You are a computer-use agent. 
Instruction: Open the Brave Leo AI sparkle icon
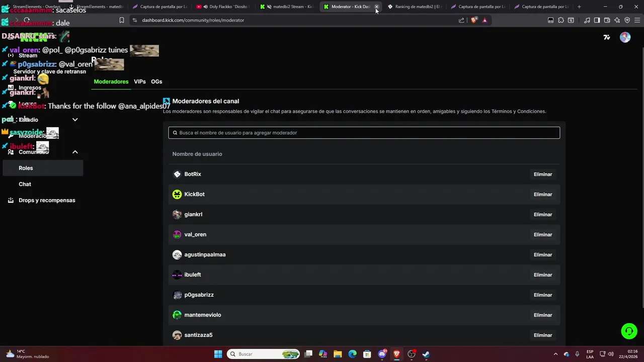pos(617,20)
